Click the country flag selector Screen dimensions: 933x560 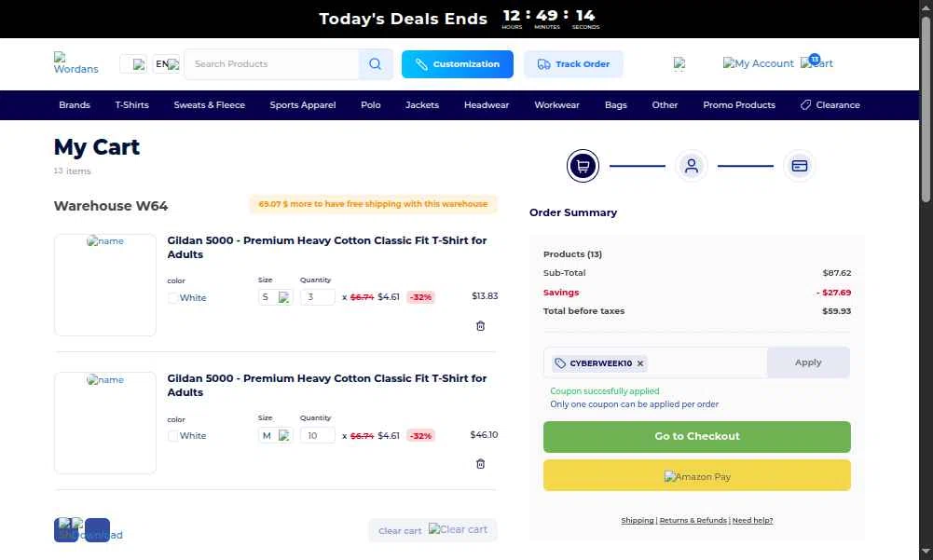coord(133,63)
